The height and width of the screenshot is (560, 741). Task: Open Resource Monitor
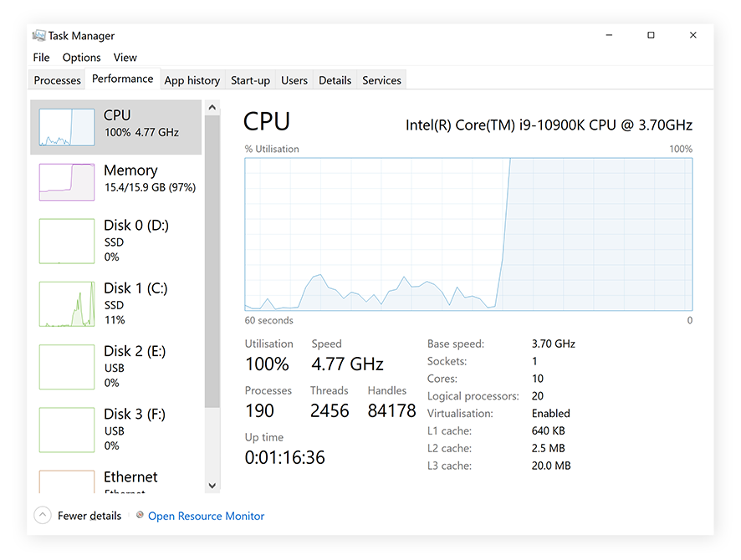click(x=206, y=516)
